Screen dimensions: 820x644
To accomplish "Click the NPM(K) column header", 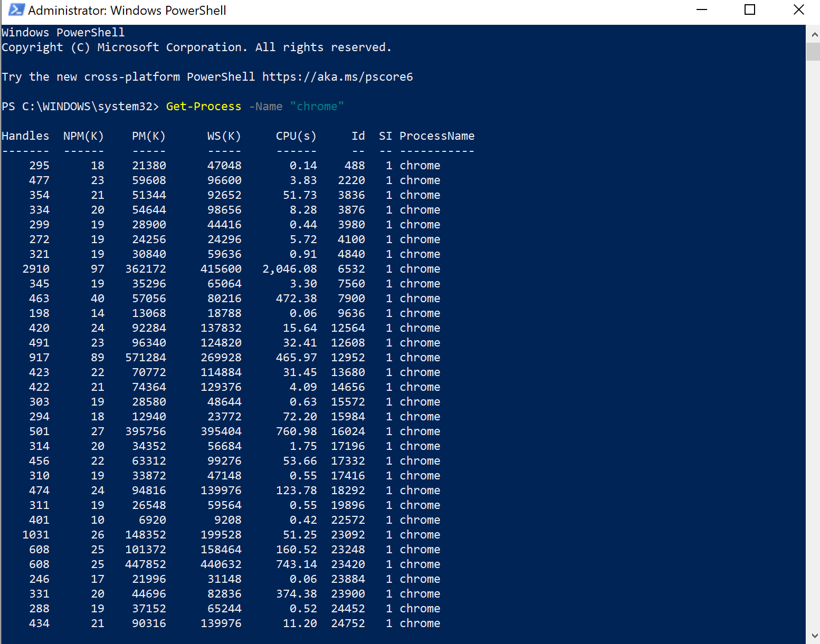I will point(83,136).
